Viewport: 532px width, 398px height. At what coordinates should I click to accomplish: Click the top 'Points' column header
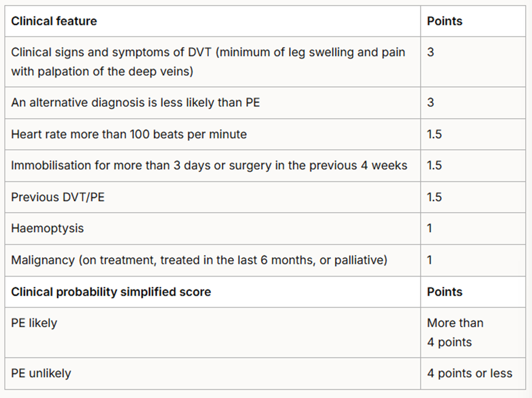click(x=445, y=21)
